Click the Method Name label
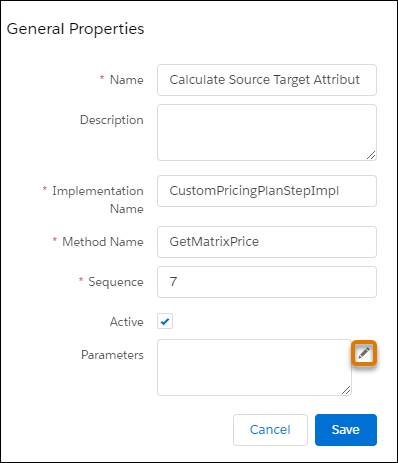 (103, 242)
